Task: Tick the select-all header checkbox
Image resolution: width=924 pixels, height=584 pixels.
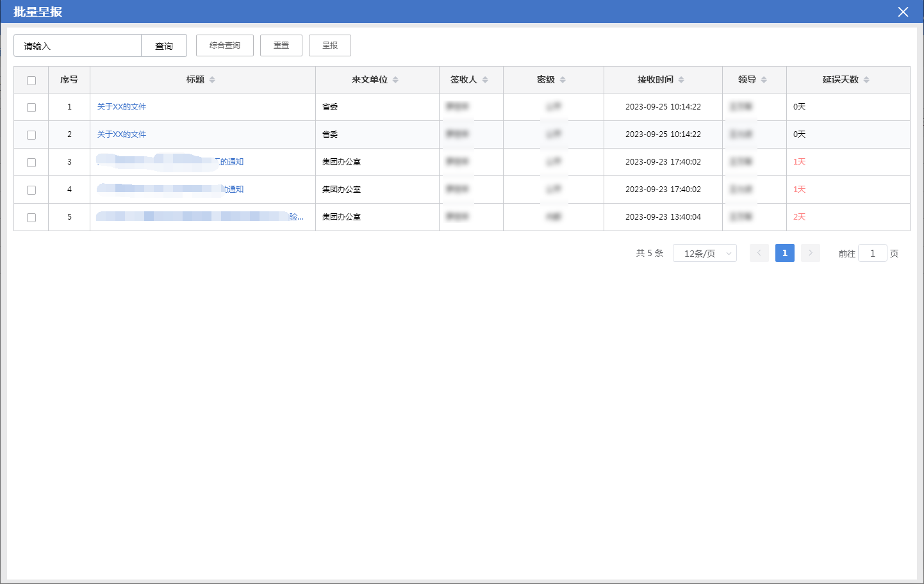Action: tap(31, 81)
